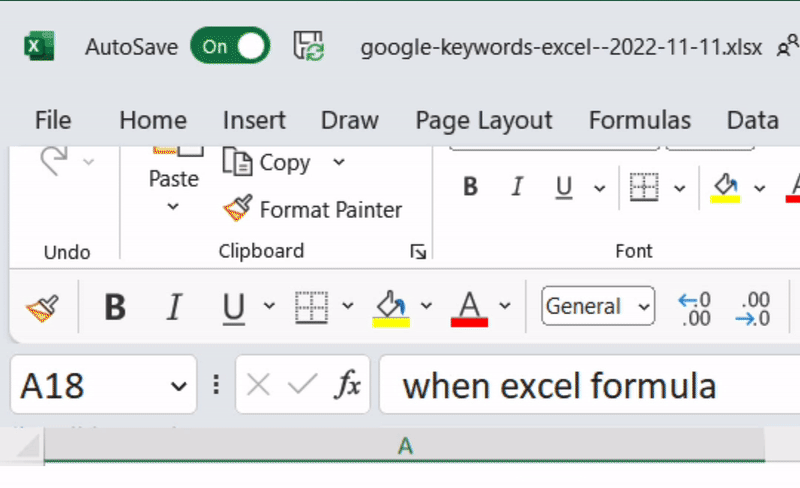This screenshot has width=800, height=488.
Task: Click the Excel application logo icon
Action: click(39, 46)
